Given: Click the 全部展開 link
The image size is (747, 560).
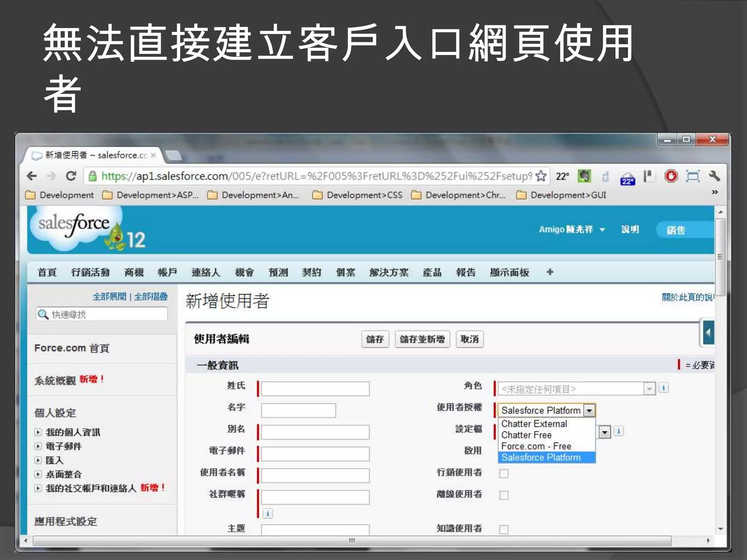Looking at the screenshot, I should pyautogui.click(x=109, y=296).
